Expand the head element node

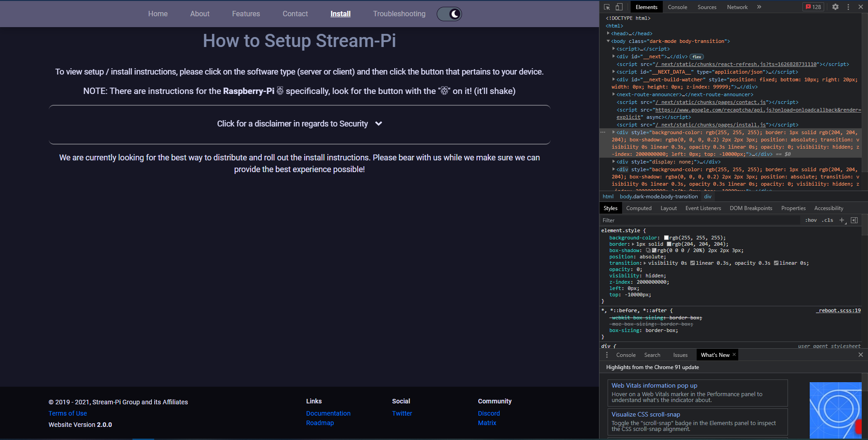coord(608,33)
